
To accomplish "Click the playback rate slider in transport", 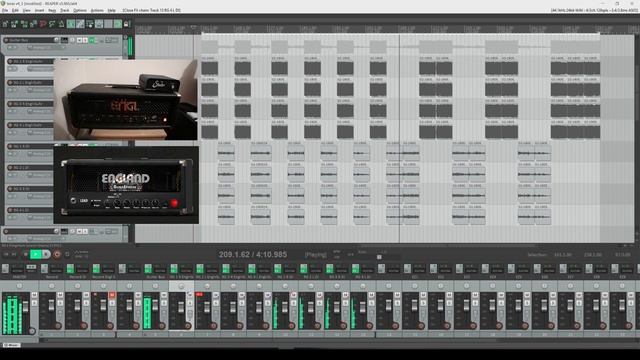I will pyautogui.click(x=379, y=257).
